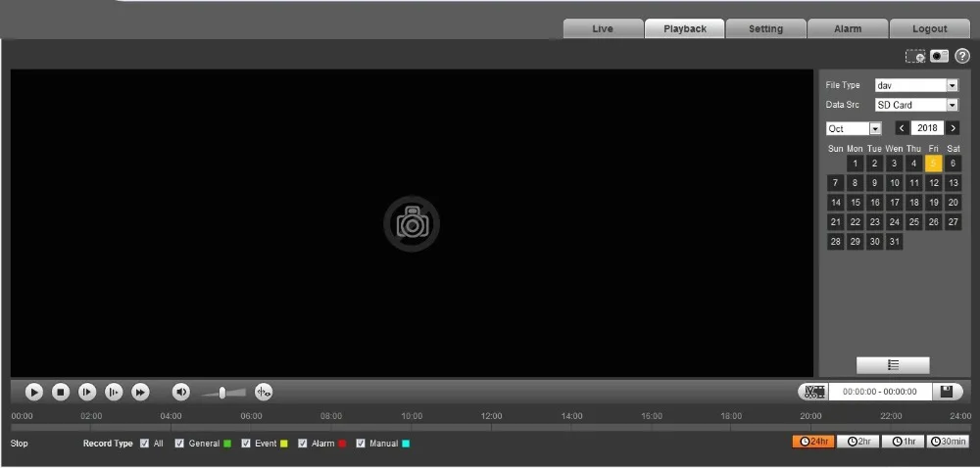Toggle the Manual record type checkbox
The image size is (980, 468).
tap(361, 444)
